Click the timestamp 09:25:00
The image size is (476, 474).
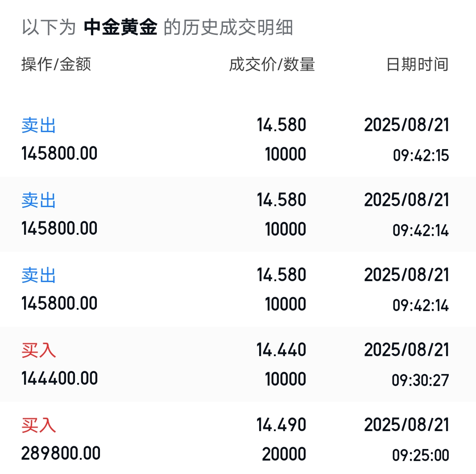click(x=421, y=455)
